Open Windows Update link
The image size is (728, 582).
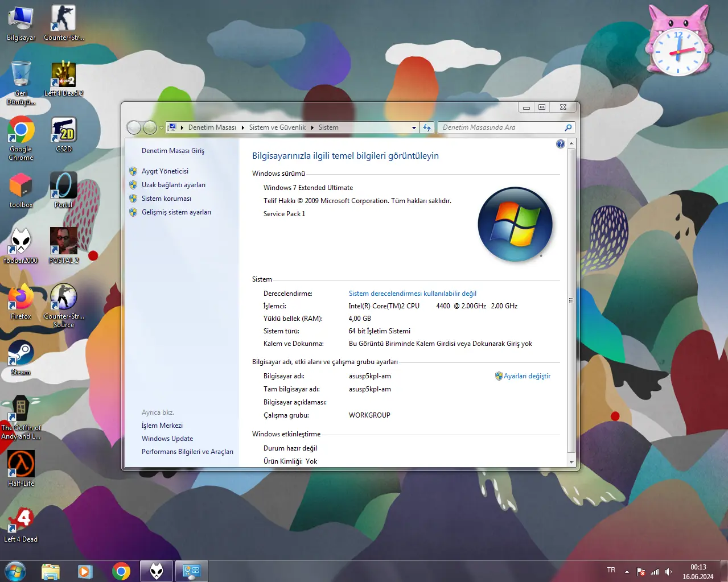tap(167, 439)
